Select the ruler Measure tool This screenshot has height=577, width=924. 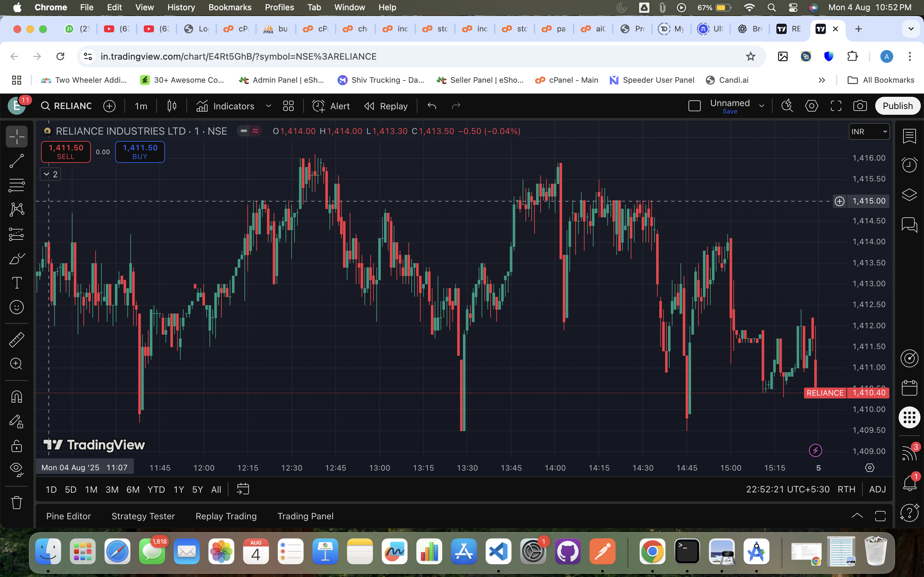(x=16, y=339)
